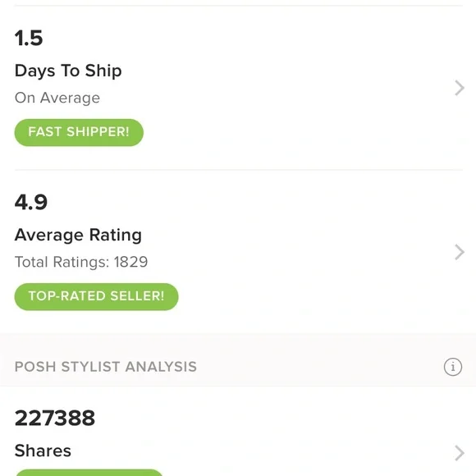Tap the 227388 shares count
476x476 pixels.
click(x=55, y=418)
